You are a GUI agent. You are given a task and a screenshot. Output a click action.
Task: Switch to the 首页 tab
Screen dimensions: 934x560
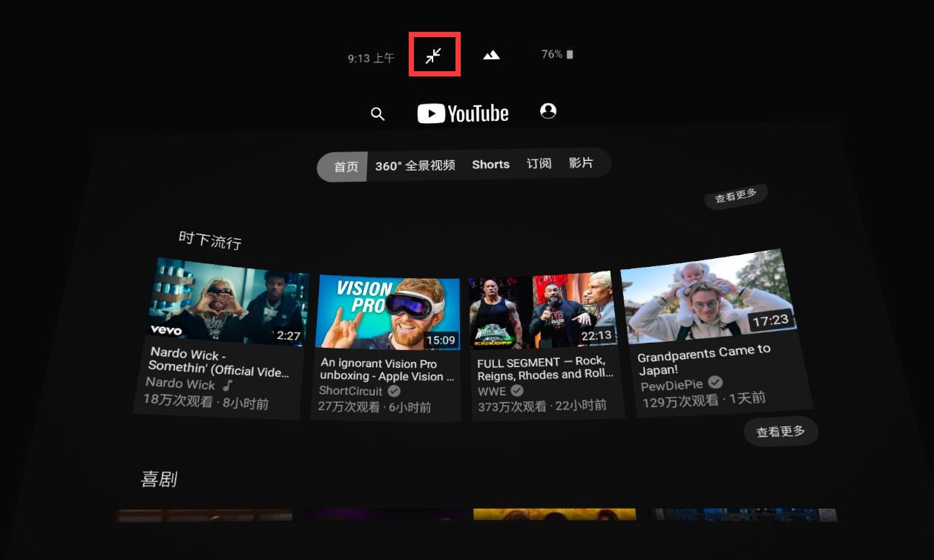click(346, 166)
